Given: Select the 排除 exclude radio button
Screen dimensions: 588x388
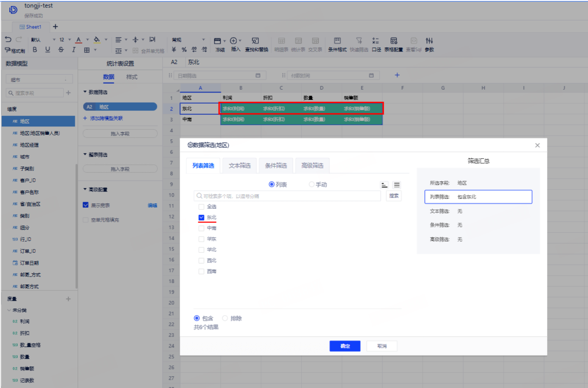Looking at the screenshot, I should pos(225,318).
